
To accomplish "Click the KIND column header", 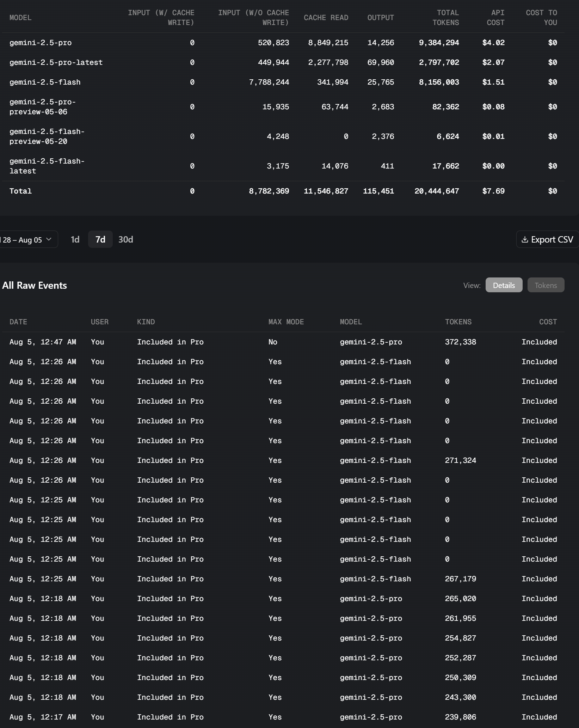I will pos(146,322).
